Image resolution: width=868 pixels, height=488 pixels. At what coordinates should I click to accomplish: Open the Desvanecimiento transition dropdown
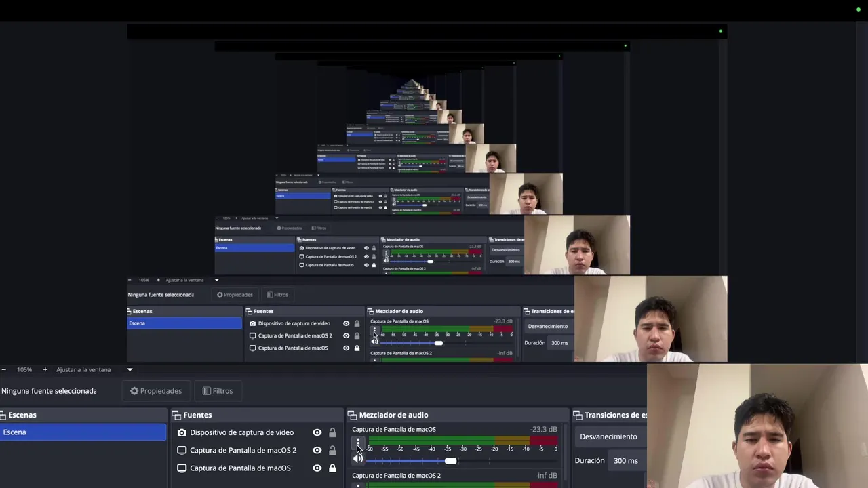[610, 436]
